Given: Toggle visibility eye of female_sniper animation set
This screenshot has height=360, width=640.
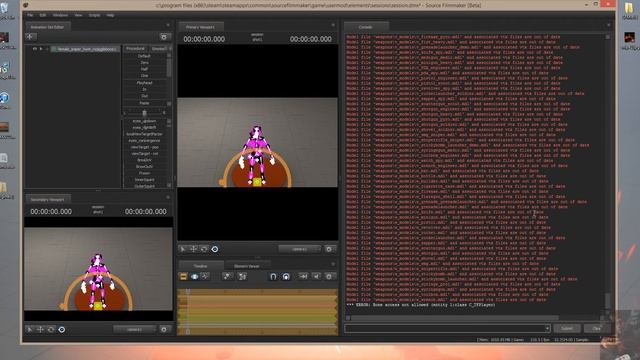Looking at the screenshot, I should pyautogui.click(x=35, y=49).
